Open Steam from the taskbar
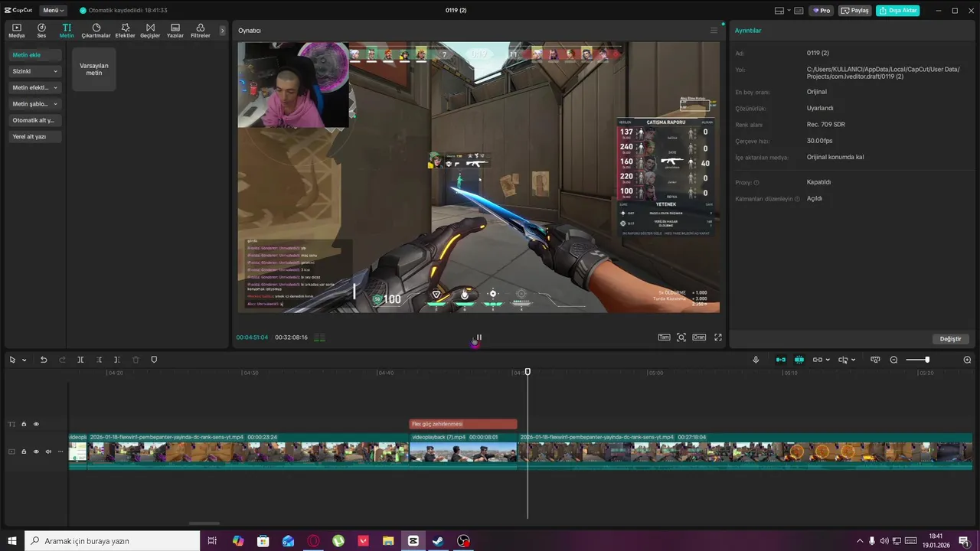This screenshot has width=980, height=551. click(x=438, y=541)
